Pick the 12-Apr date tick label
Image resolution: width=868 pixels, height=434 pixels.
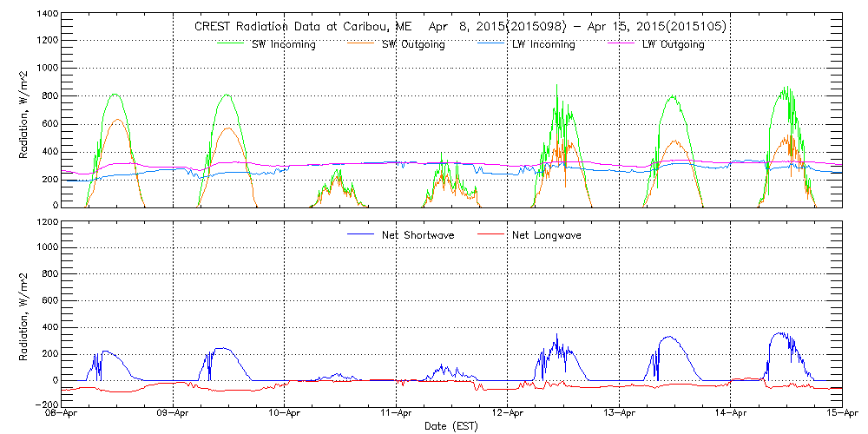click(x=508, y=414)
